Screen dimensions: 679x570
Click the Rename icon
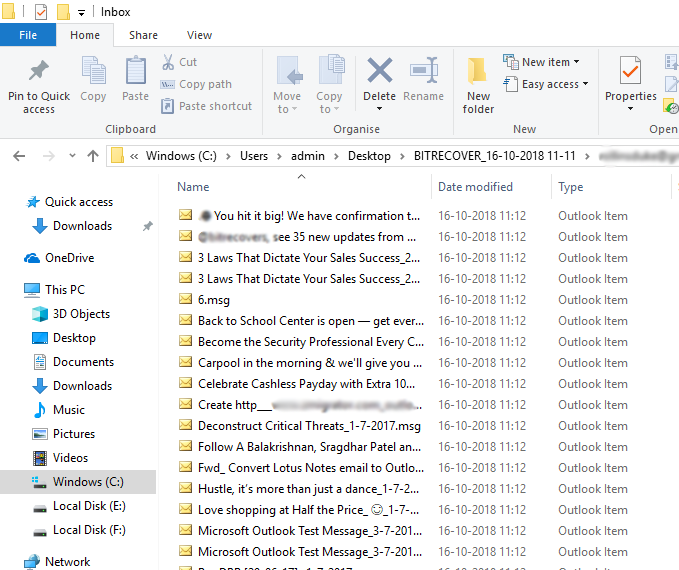pos(424,70)
